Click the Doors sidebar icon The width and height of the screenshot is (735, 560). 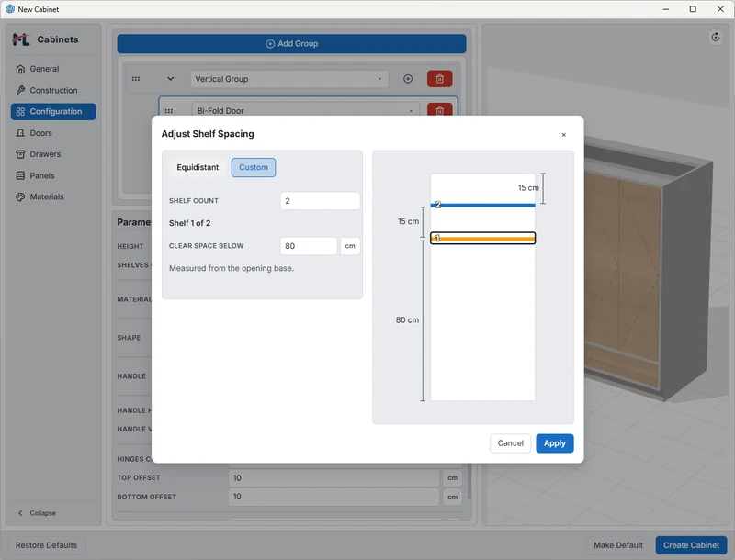click(x=20, y=133)
